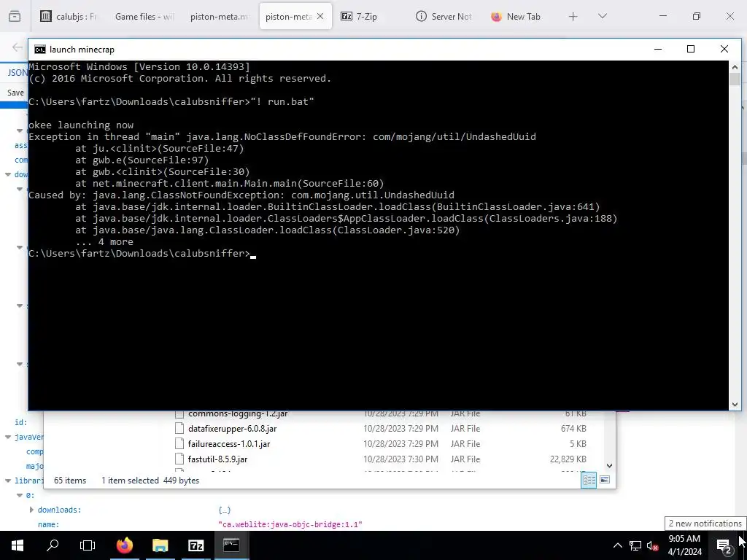Click Save in the JSON viewer toolbar
This screenshot has width=747, height=560.
coord(15,93)
